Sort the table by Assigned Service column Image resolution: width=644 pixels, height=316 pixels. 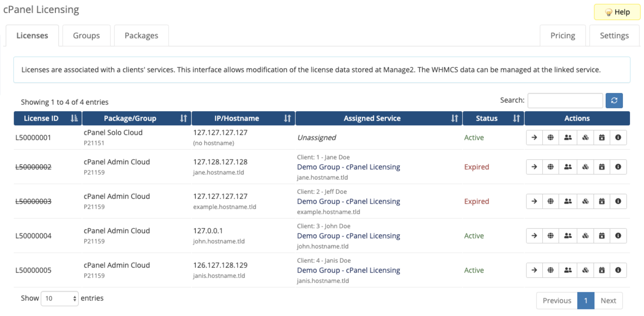pyautogui.click(x=379, y=119)
